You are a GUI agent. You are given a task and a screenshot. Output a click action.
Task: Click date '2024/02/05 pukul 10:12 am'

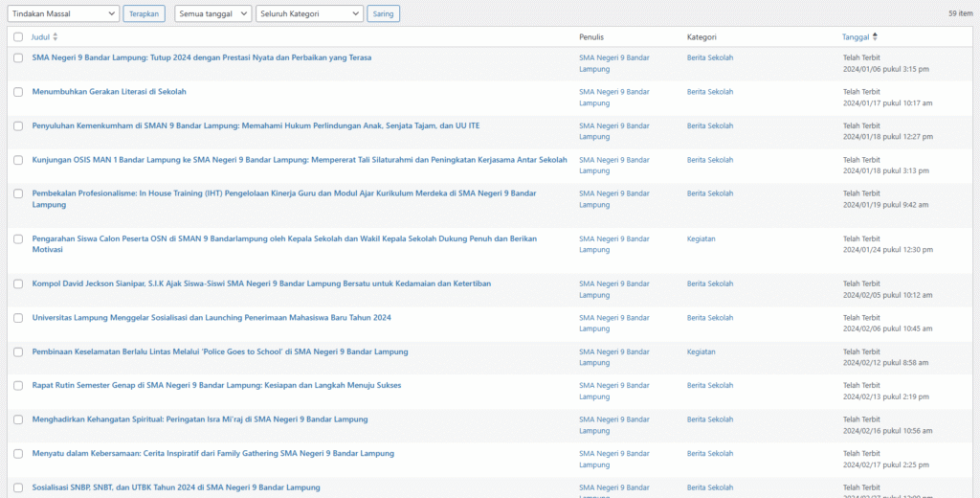[x=888, y=295]
